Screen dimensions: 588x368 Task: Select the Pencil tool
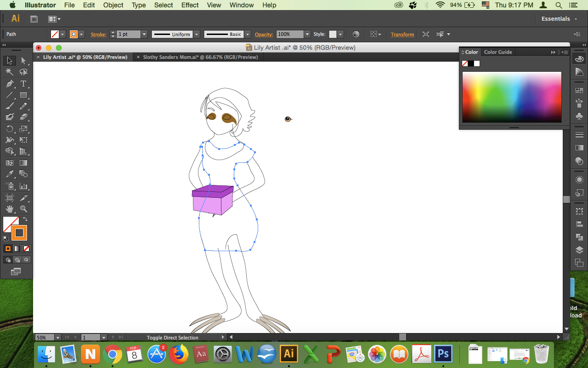pos(23,106)
